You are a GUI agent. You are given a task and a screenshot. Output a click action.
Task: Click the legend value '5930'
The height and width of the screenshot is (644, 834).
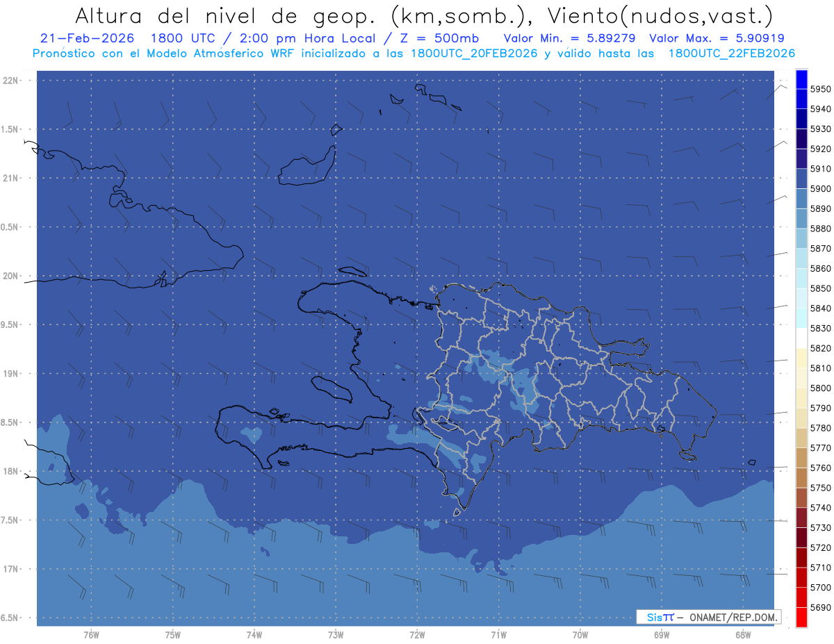pyautogui.click(x=821, y=129)
